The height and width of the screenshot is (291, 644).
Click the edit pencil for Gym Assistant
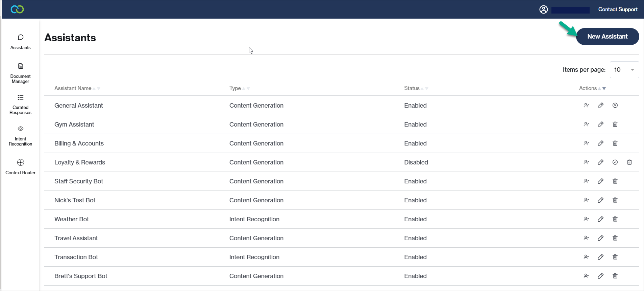click(600, 125)
